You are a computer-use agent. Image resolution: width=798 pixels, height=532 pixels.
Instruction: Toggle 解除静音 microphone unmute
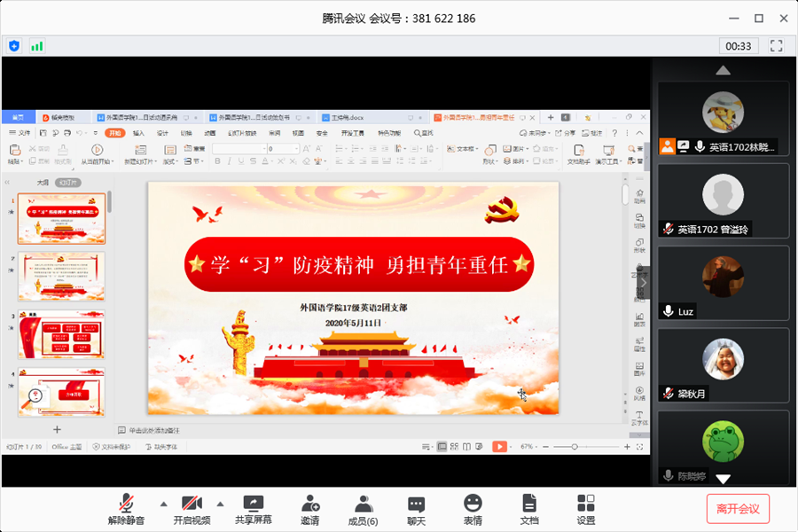coord(129,504)
